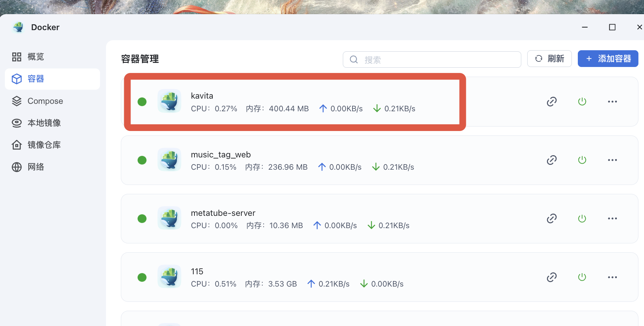Open more options for music_tag_web container
Screen dimensions: 644x326
612,160
